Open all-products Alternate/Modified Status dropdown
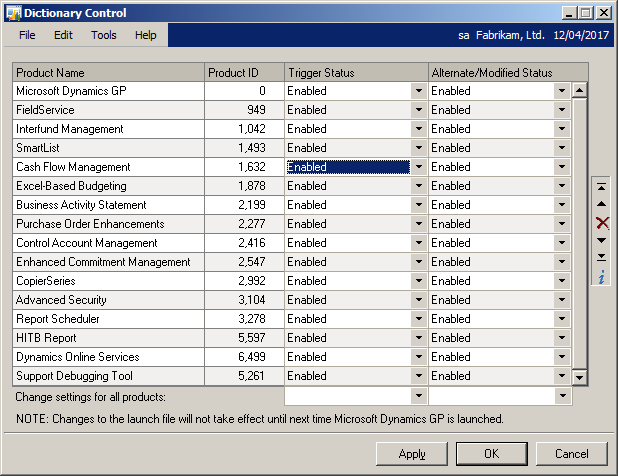 tap(562, 396)
